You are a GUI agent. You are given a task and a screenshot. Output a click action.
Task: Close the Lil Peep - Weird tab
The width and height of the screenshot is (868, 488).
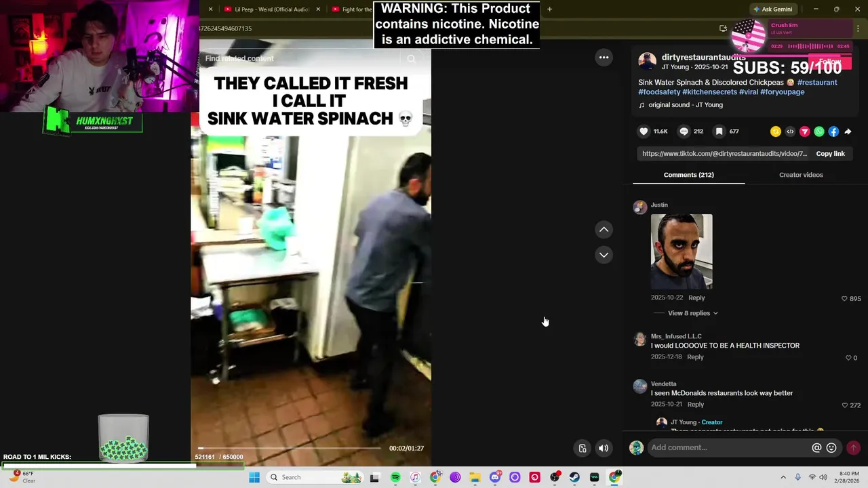(x=317, y=9)
